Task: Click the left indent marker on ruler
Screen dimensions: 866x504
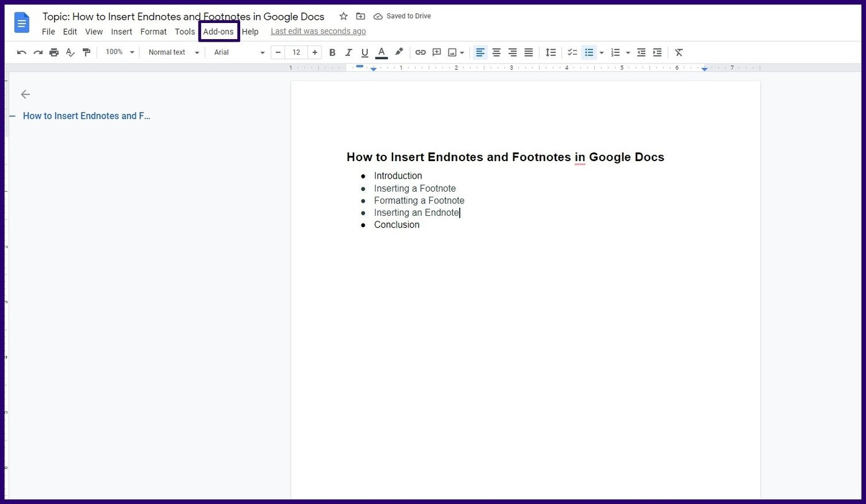Action: [373, 69]
